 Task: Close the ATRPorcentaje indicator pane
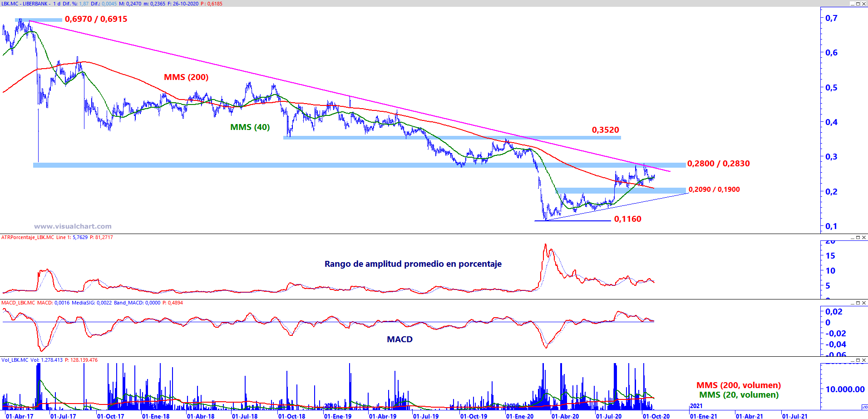(864, 237)
